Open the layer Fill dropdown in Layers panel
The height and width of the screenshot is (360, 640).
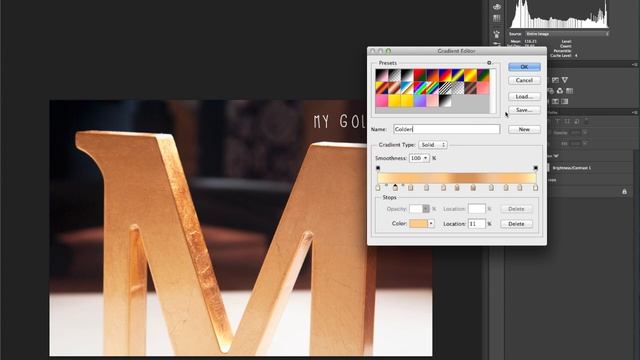click(x=585, y=143)
